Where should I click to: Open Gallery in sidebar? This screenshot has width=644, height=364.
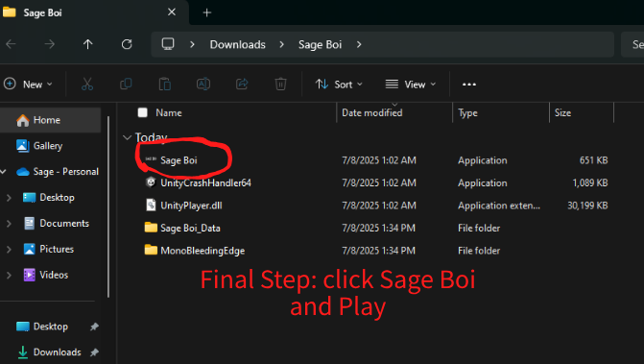click(x=48, y=146)
